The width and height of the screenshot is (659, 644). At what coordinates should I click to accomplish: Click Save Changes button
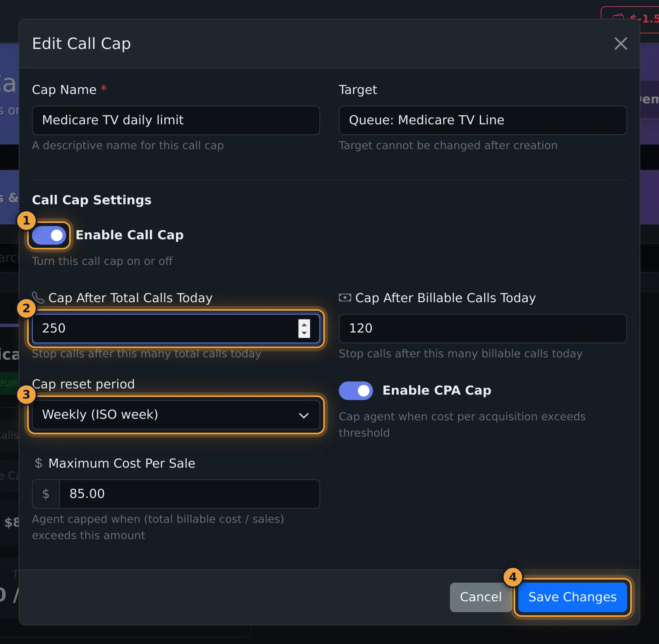click(x=573, y=597)
